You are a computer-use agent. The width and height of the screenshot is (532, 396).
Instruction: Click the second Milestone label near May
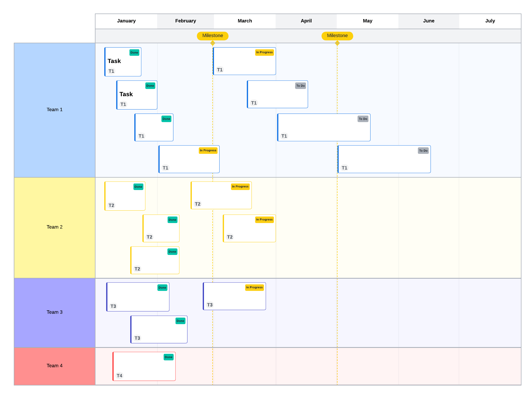pyautogui.click(x=337, y=36)
